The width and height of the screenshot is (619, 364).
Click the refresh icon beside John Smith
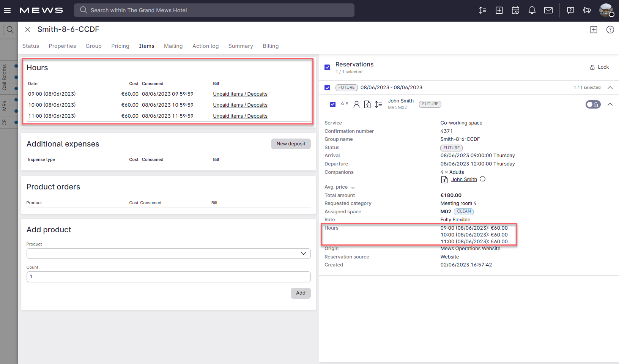click(482, 179)
